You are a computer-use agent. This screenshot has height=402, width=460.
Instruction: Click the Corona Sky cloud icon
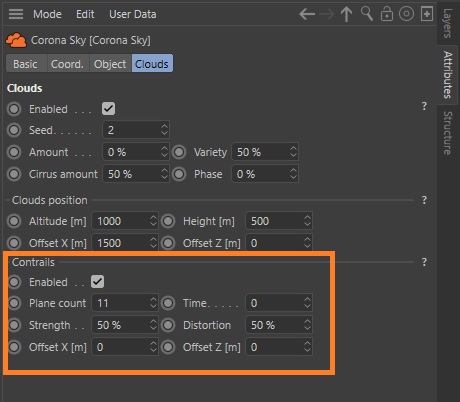click(x=16, y=40)
